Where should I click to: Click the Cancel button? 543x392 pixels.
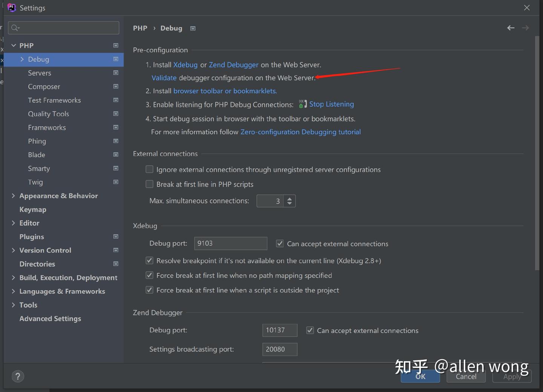(x=466, y=376)
